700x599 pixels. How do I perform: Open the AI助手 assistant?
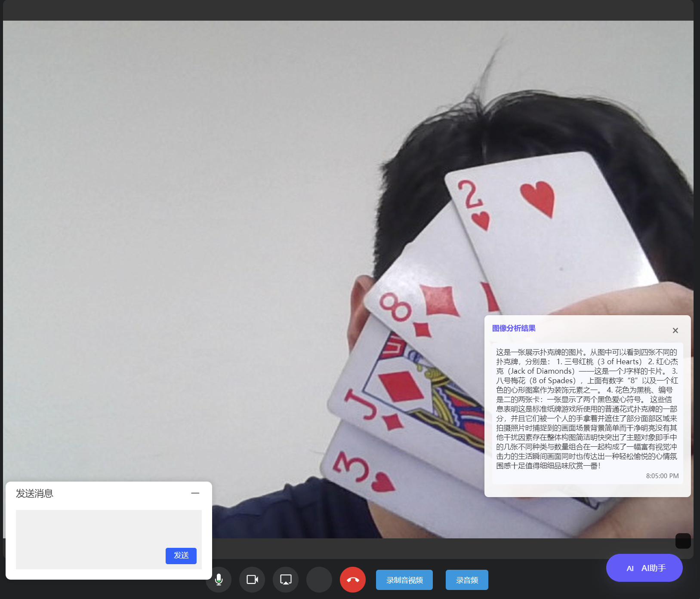[644, 568]
